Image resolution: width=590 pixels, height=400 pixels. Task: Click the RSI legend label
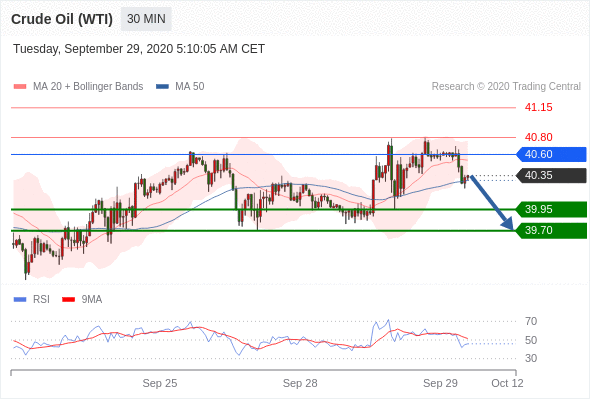(41, 300)
